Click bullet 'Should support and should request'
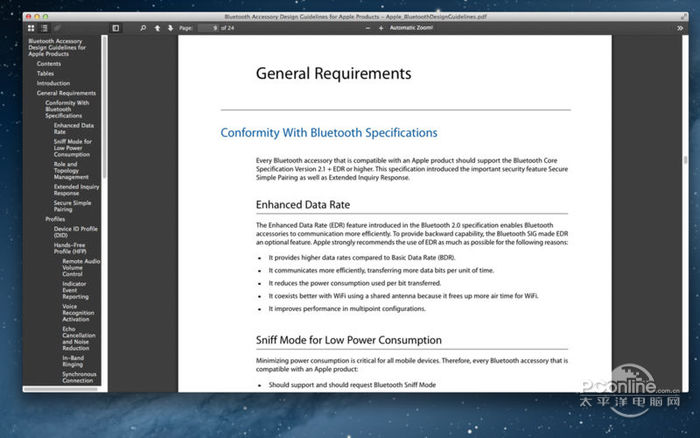 [x=352, y=385]
